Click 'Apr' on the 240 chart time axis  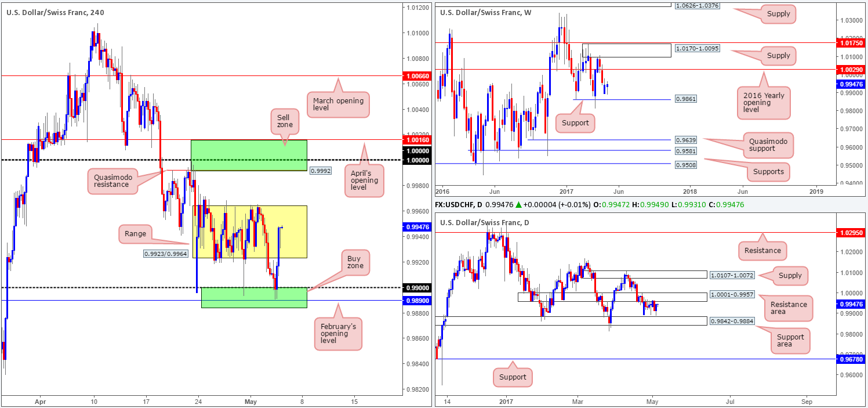[x=39, y=401]
